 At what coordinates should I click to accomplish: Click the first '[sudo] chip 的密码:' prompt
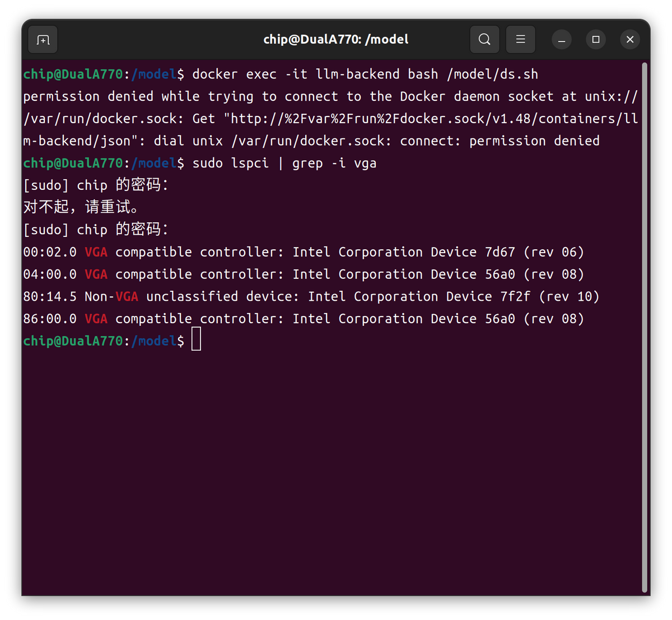(96, 185)
